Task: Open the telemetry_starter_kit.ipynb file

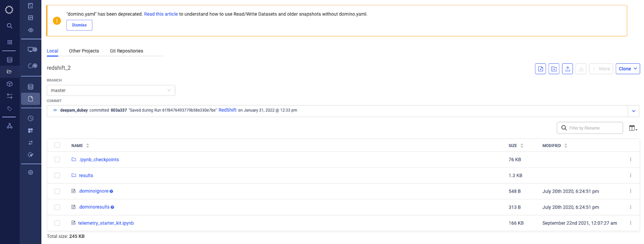Action: (106, 223)
